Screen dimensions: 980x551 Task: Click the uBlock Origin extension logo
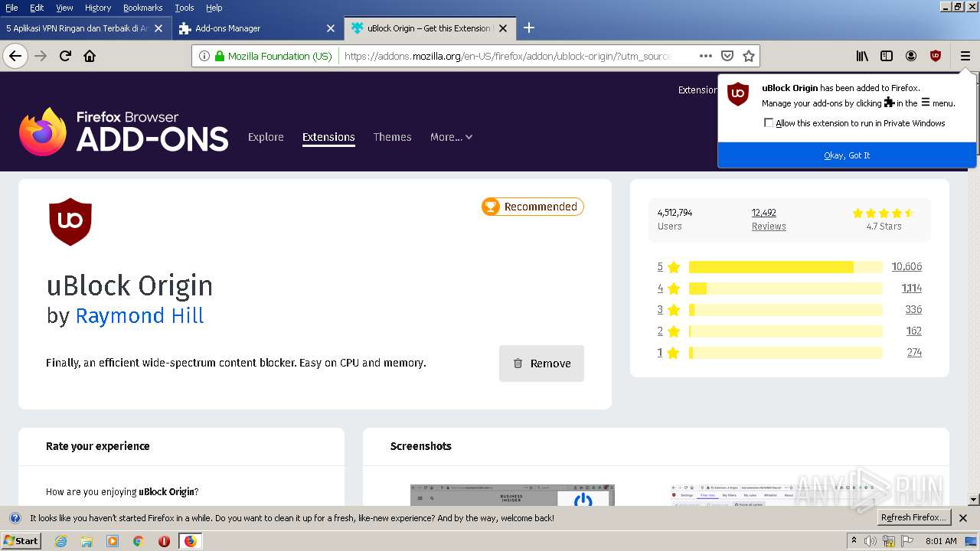click(70, 222)
